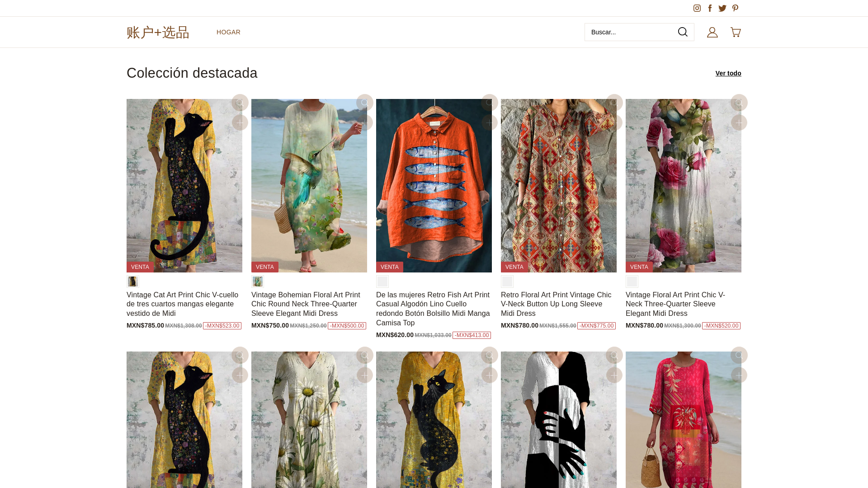This screenshot has height=488, width=868.
Task: Add Bohemian Floral hummingbird dress via plus icon
Action: tap(365, 122)
